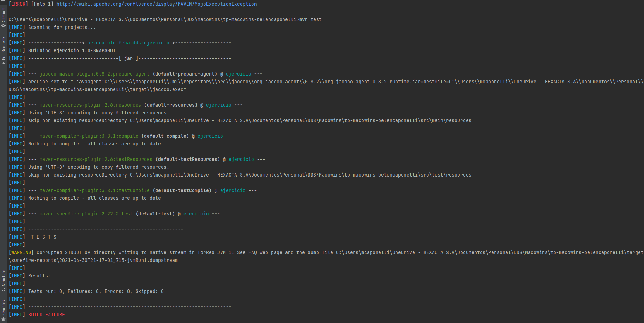Click the 'mvn test' command text
Viewport: 644px width, 323px height.
(310, 20)
